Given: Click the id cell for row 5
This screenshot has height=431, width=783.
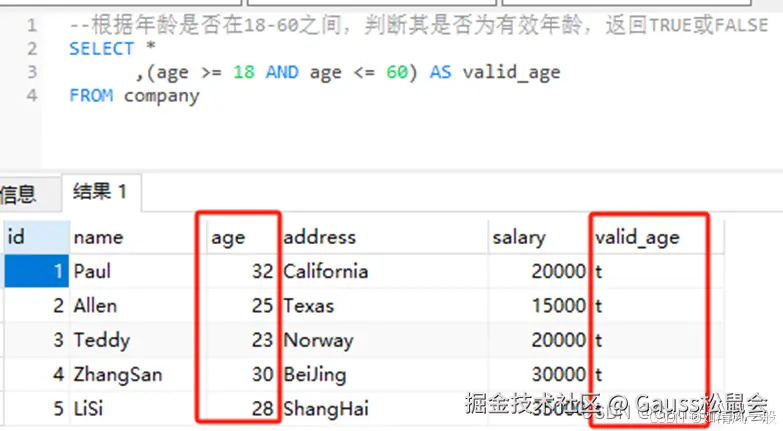Looking at the screenshot, I should (x=36, y=409).
